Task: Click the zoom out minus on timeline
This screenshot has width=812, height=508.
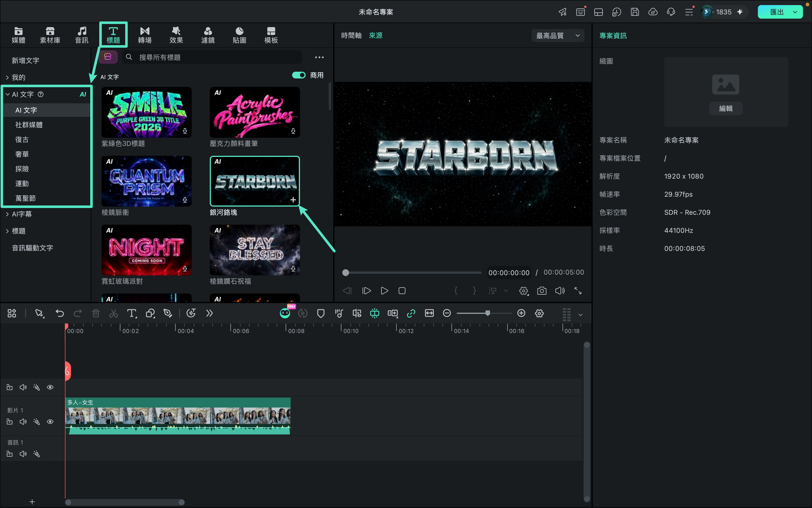Action: point(447,313)
